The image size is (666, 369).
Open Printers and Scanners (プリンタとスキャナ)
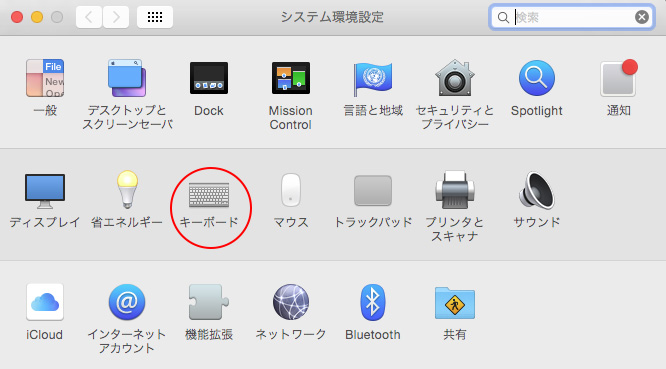click(454, 190)
